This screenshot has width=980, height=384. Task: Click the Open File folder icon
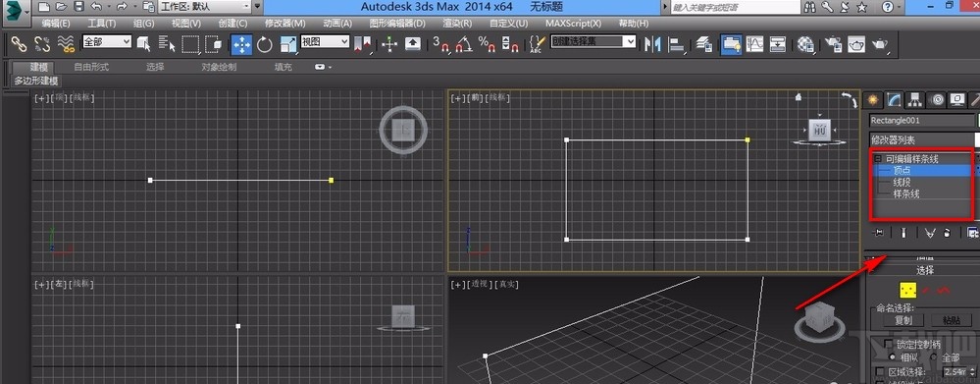point(61,7)
